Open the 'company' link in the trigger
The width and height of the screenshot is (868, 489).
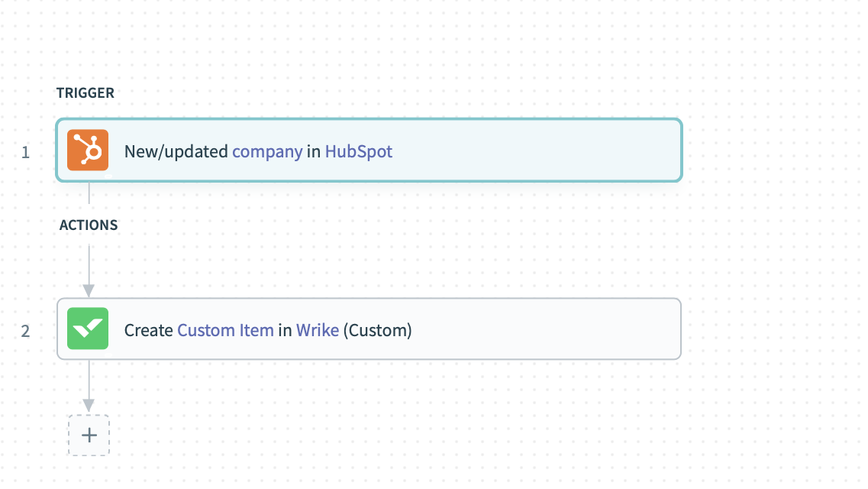coord(267,151)
